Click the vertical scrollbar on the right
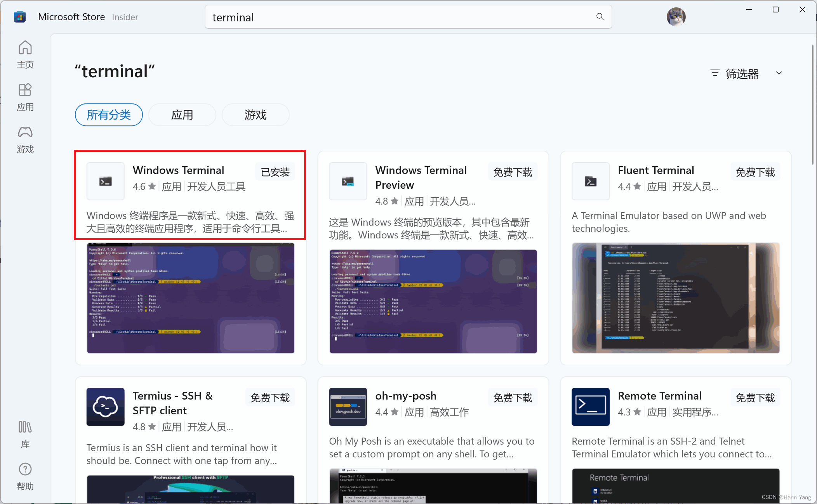The width and height of the screenshot is (817, 504). click(x=813, y=105)
